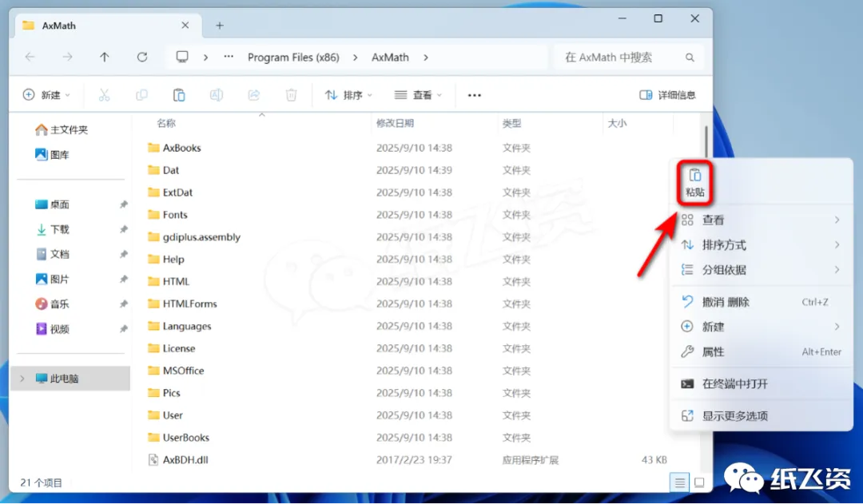Sort by 大小 column header

[x=617, y=123]
